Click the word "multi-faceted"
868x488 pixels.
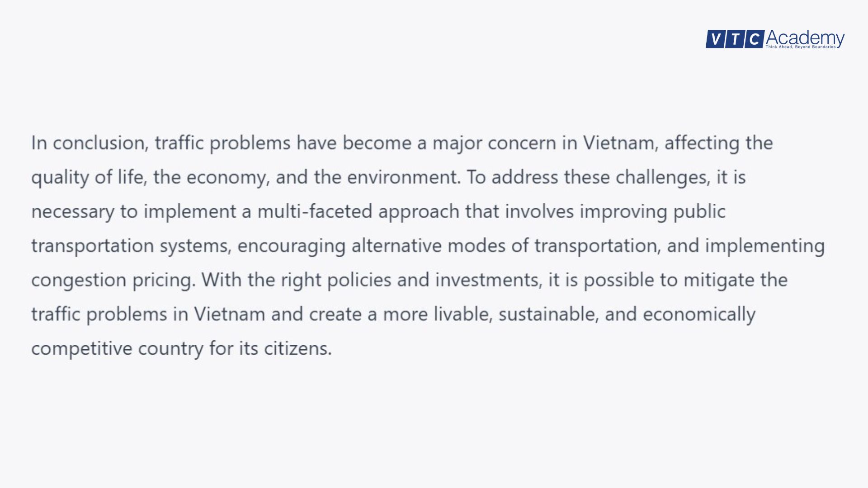click(315, 212)
